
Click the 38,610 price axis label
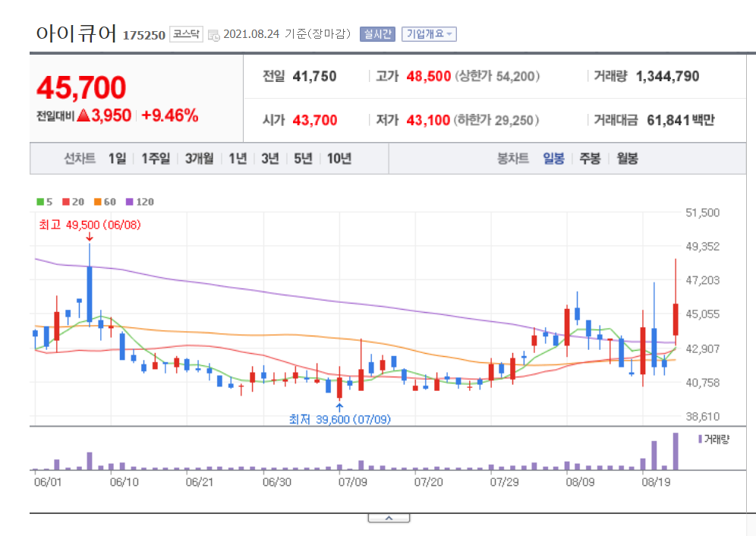(x=702, y=416)
